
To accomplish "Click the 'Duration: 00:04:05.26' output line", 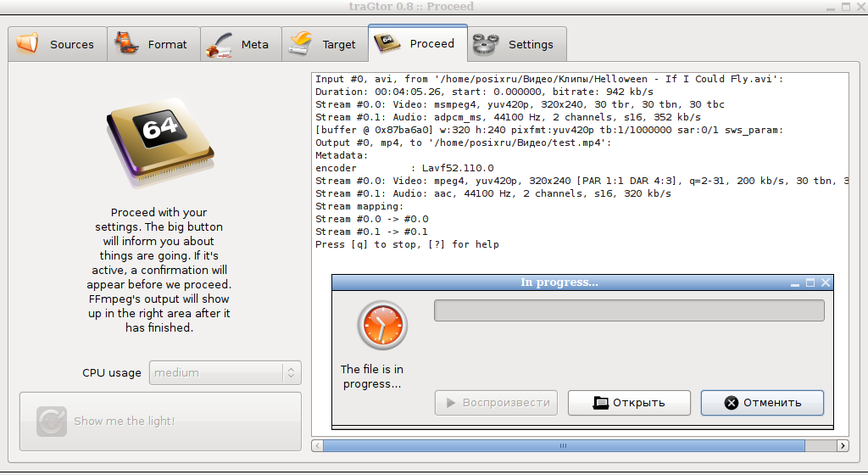I will (x=484, y=92).
